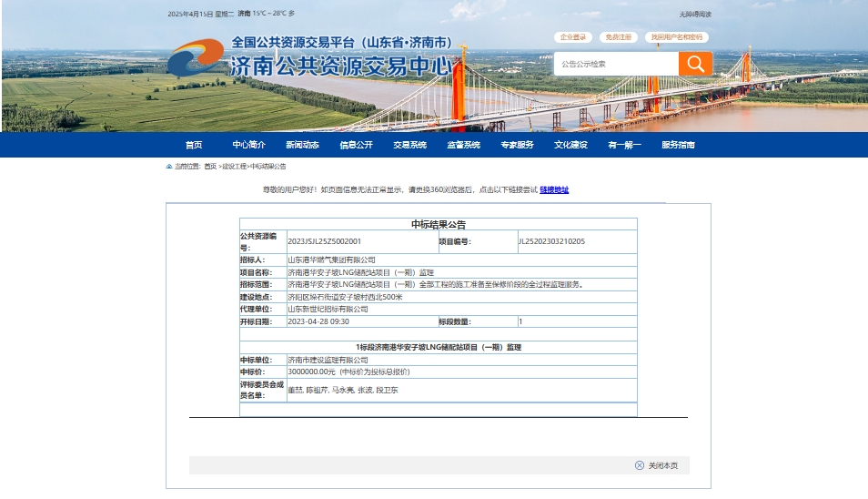Image resolution: width=868 pixels, height=499 pixels.
Task: Open 服务指南 in the navigation bar
Action: click(678, 145)
